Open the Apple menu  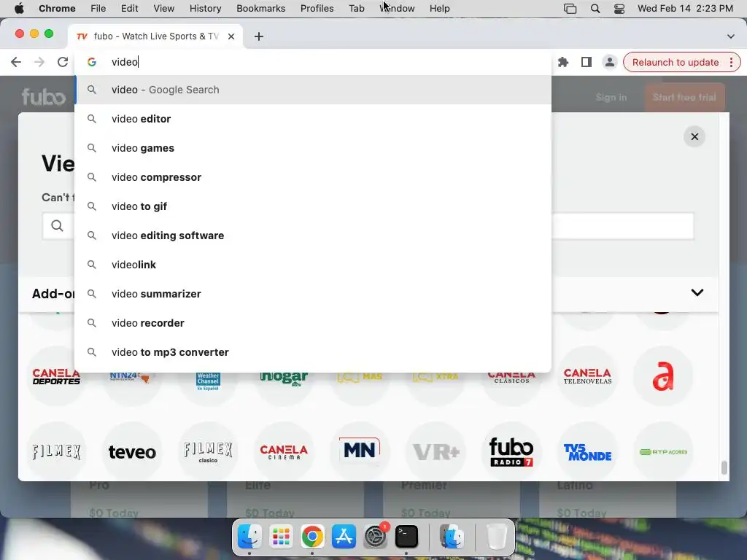(19, 9)
